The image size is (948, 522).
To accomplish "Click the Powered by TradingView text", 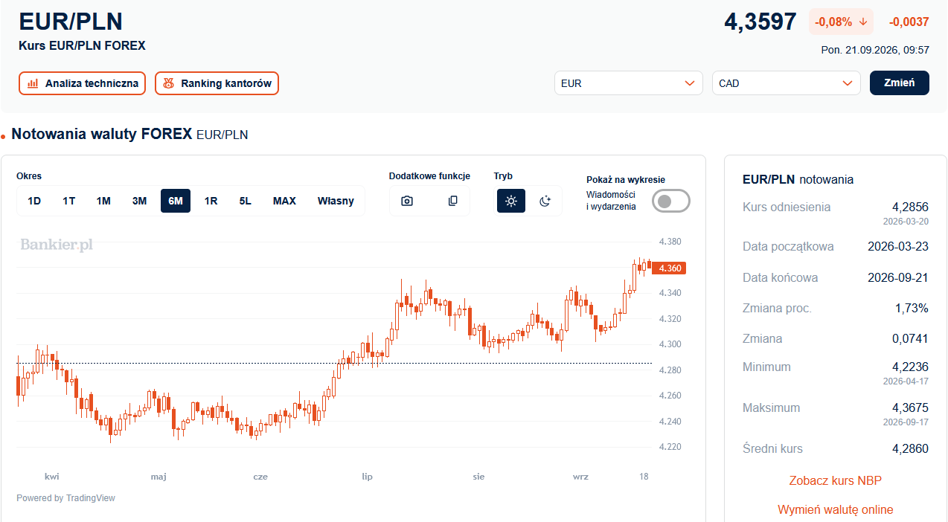I will pyautogui.click(x=65, y=498).
